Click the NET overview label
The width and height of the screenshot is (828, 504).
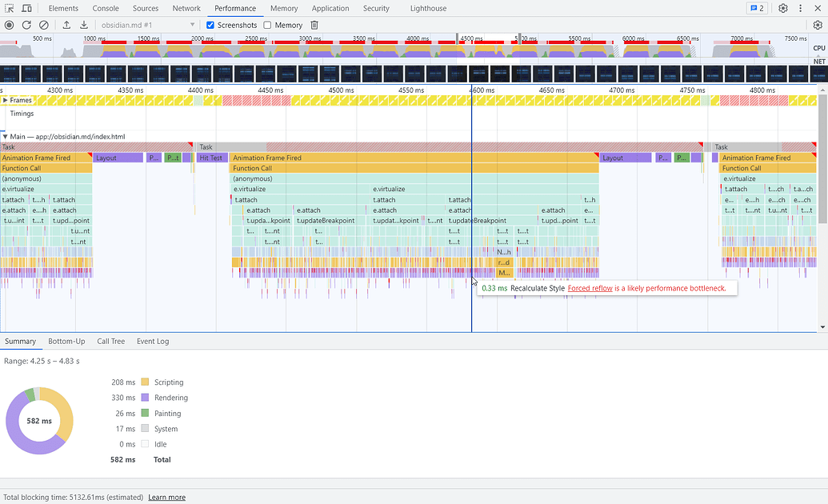click(x=819, y=62)
